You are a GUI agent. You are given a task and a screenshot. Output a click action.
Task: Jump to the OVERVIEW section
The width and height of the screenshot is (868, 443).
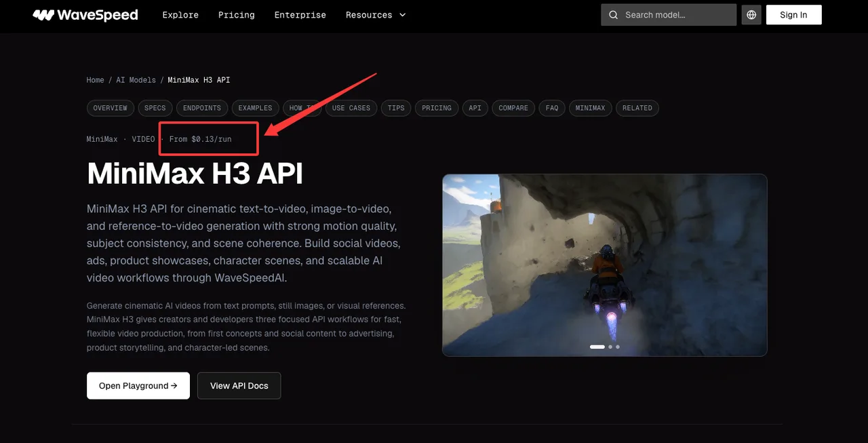110,108
